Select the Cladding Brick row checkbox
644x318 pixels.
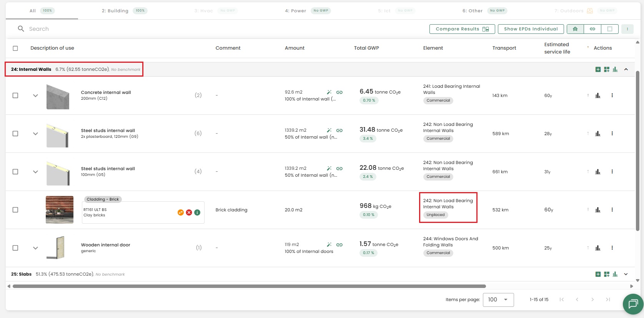(15, 210)
